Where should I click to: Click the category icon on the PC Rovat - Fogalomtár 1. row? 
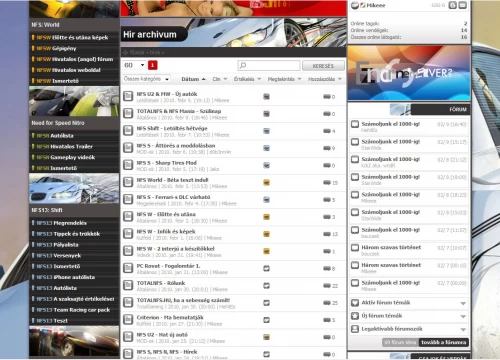pos(266,268)
